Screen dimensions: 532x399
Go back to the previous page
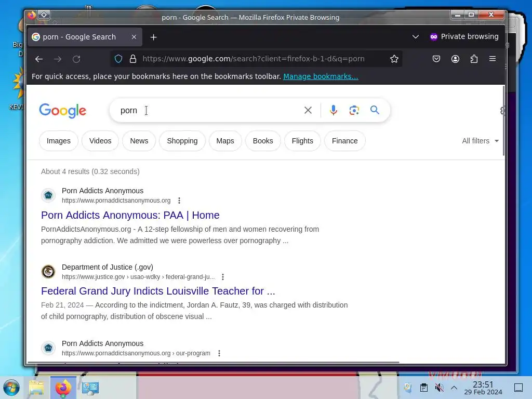tap(39, 59)
